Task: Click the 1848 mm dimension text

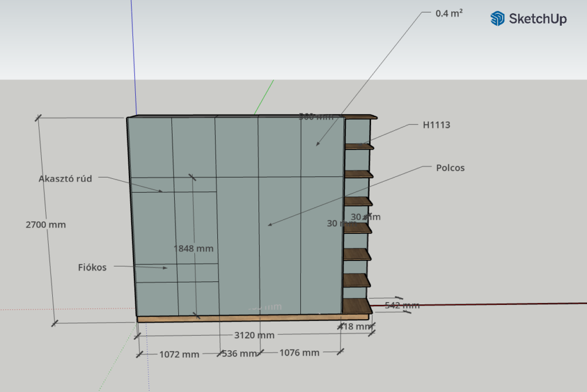Action: click(194, 249)
